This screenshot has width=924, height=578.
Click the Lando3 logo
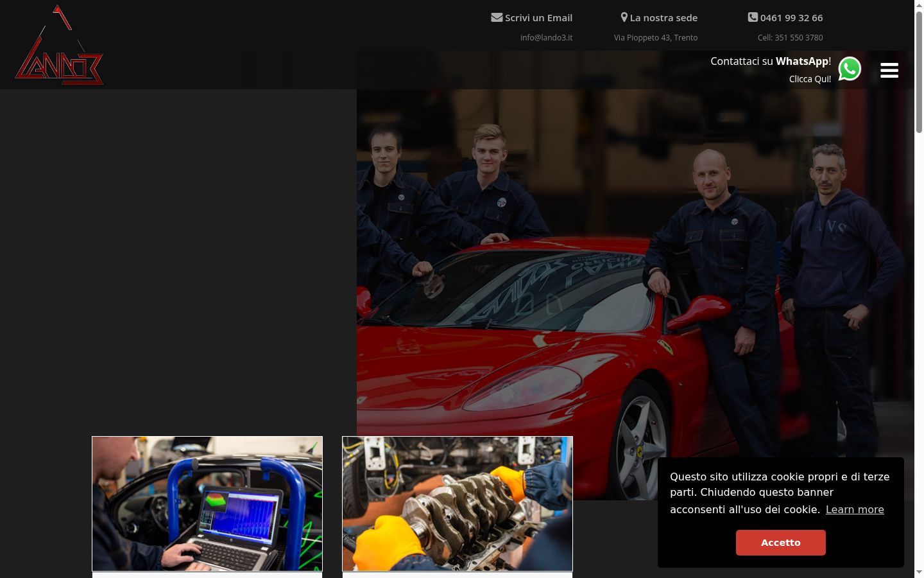[x=59, y=45]
